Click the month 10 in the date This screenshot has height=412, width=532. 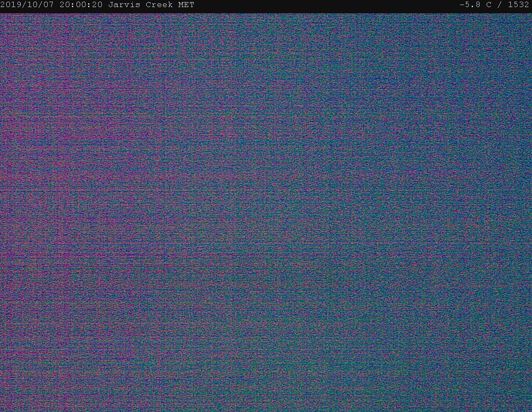click(x=32, y=5)
